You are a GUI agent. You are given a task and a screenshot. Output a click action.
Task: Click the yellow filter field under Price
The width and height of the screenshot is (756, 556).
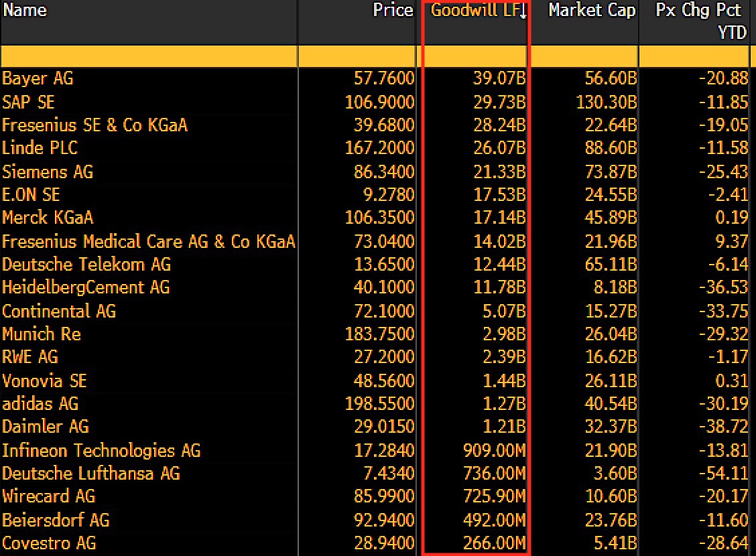coord(357,56)
